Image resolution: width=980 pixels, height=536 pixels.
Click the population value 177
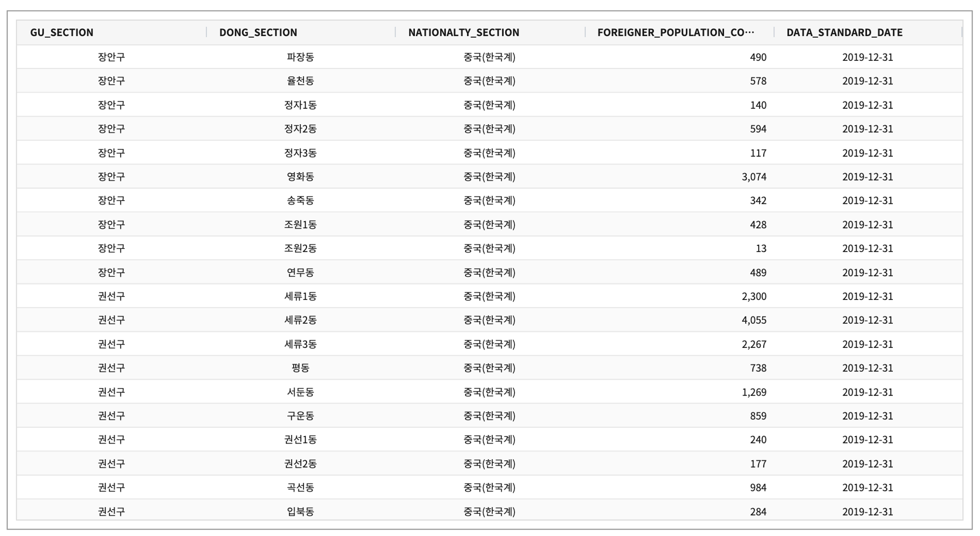[x=758, y=464]
